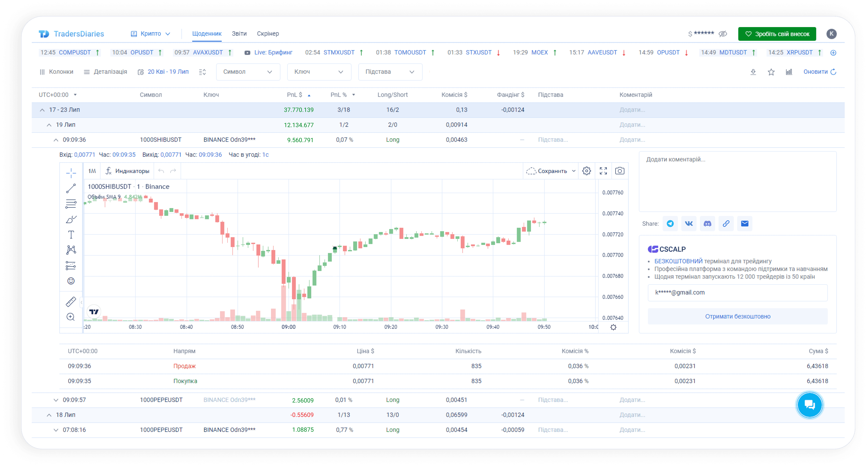
Task: Click the download export icon
Action: click(753, 72)
